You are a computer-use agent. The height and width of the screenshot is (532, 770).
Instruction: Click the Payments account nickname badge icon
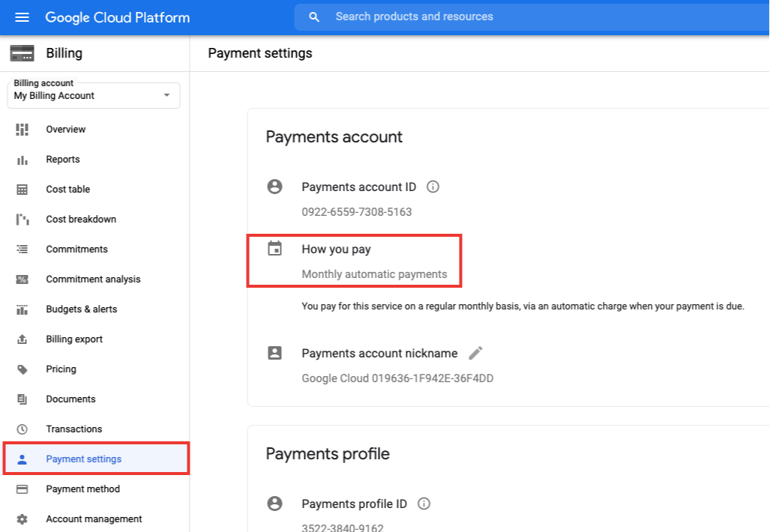(274, 353)
